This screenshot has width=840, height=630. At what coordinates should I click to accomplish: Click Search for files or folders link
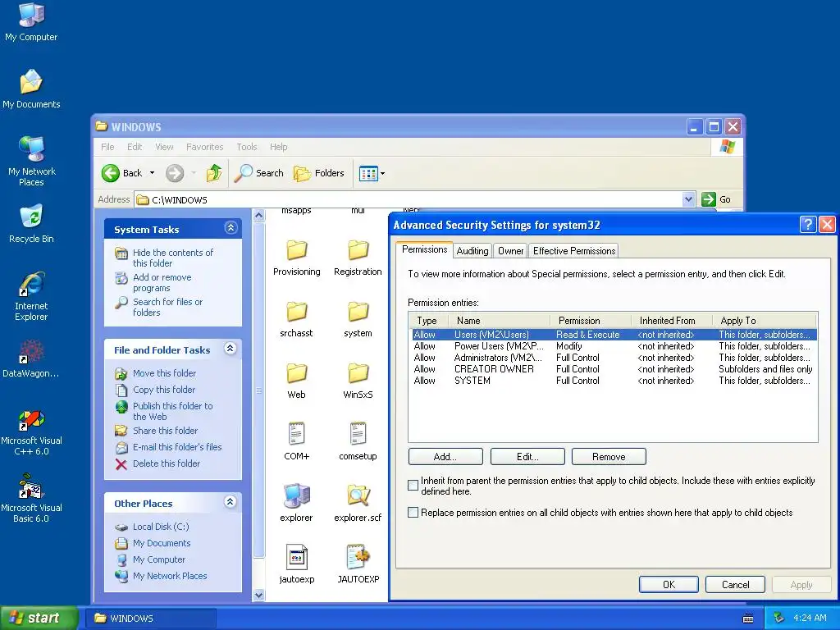(167, 307)
